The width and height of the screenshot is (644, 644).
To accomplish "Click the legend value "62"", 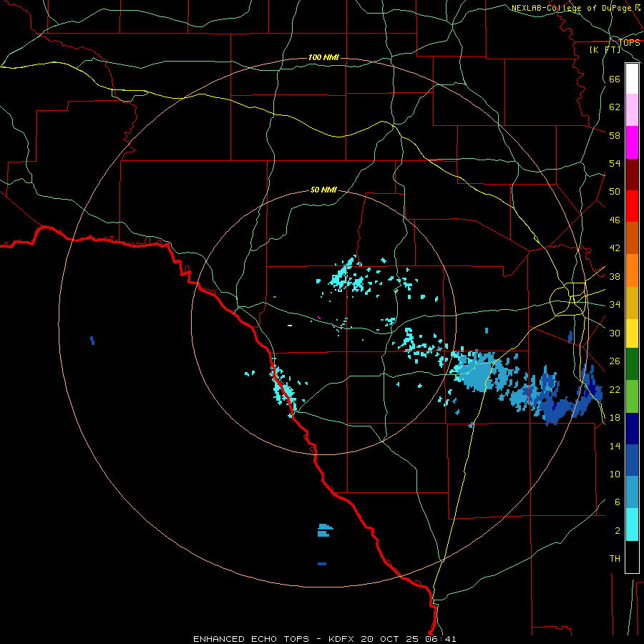I will 615,107.
